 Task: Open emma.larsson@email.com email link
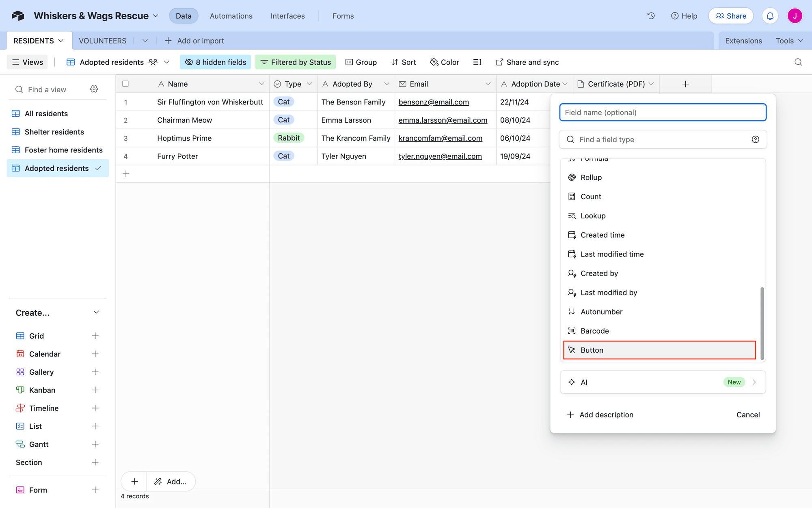(x=443, y=120)
